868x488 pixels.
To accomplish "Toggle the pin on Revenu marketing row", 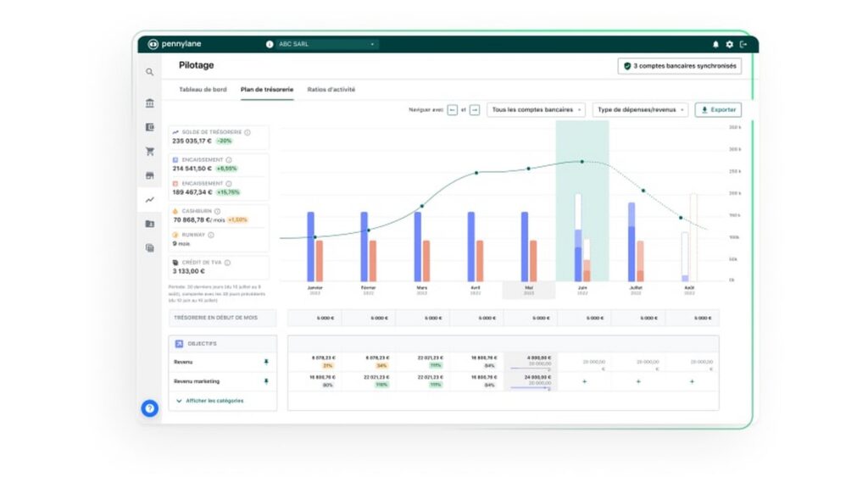I will pos(266,381).
